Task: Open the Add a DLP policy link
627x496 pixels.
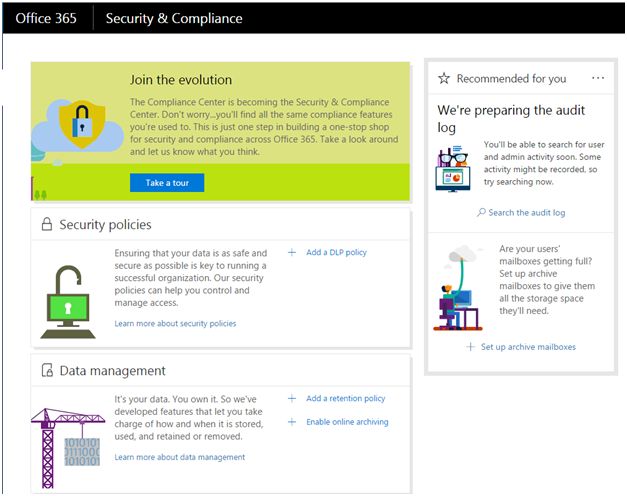Action: pos(337,252)
